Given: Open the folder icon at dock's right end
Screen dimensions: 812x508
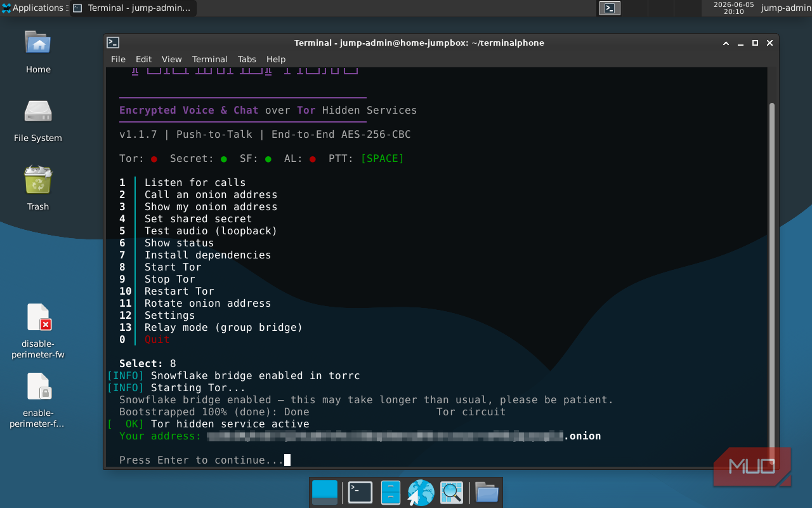Looking at the screenshot, I should pos(487,492).
